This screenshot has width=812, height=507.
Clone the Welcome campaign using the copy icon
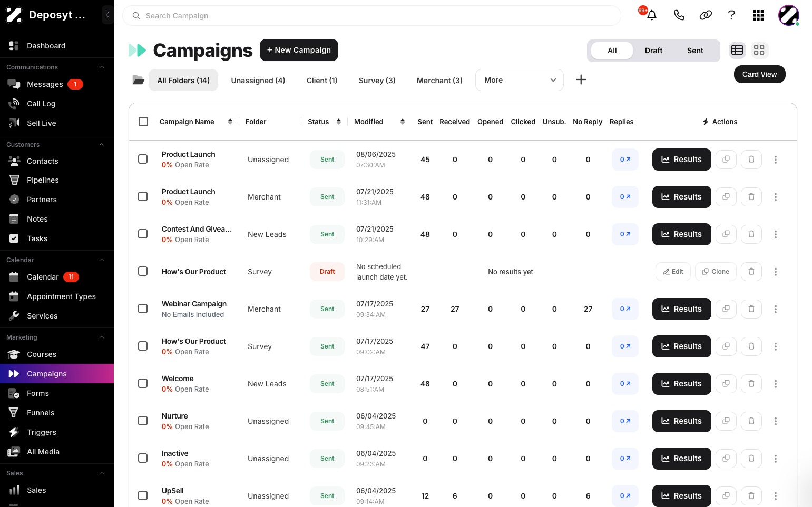tap(726, 384)
